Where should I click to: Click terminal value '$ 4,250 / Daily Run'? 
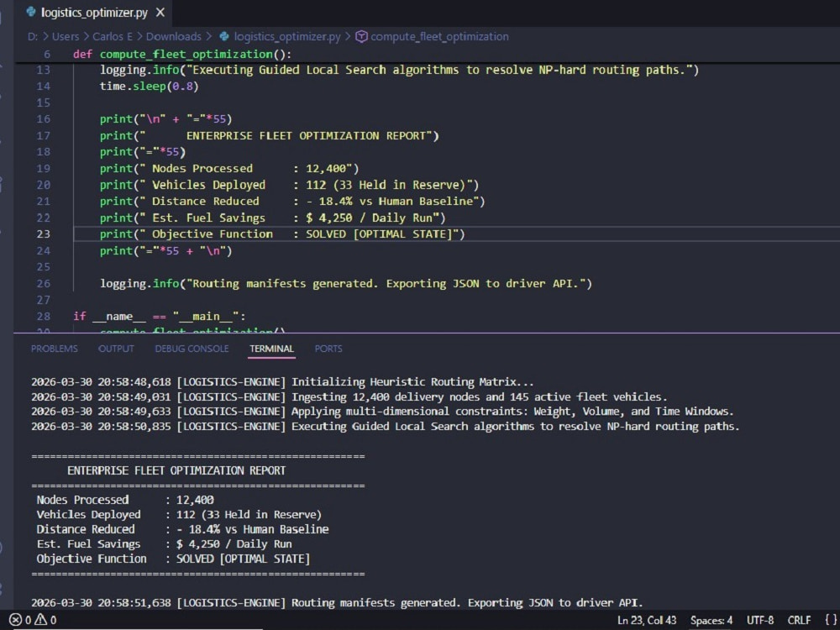tap(234, 543)
